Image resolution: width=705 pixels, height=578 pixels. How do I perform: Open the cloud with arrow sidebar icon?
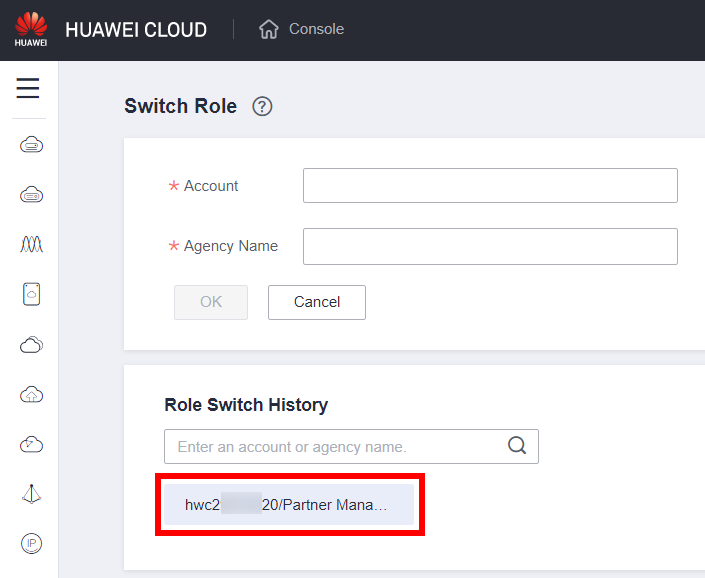31,444
